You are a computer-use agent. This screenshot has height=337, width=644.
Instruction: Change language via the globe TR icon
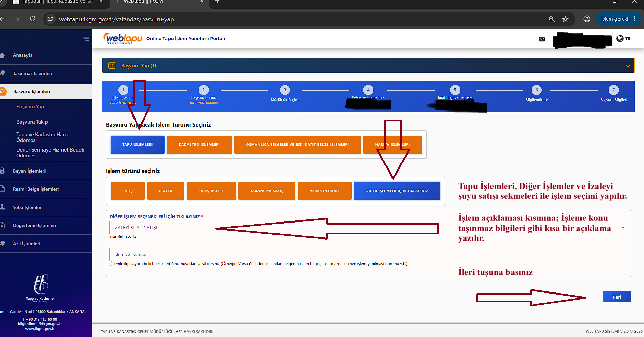coord(624,39)
